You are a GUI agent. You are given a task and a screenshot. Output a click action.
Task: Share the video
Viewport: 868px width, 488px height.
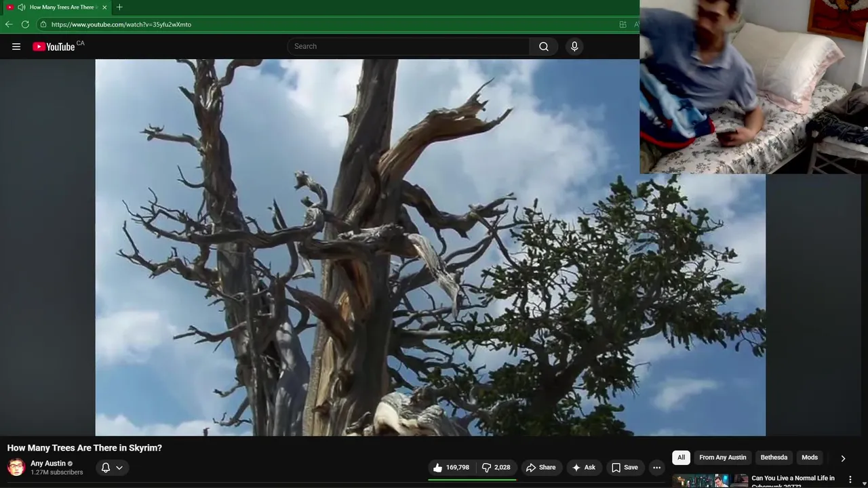click(x=540, y=468)
